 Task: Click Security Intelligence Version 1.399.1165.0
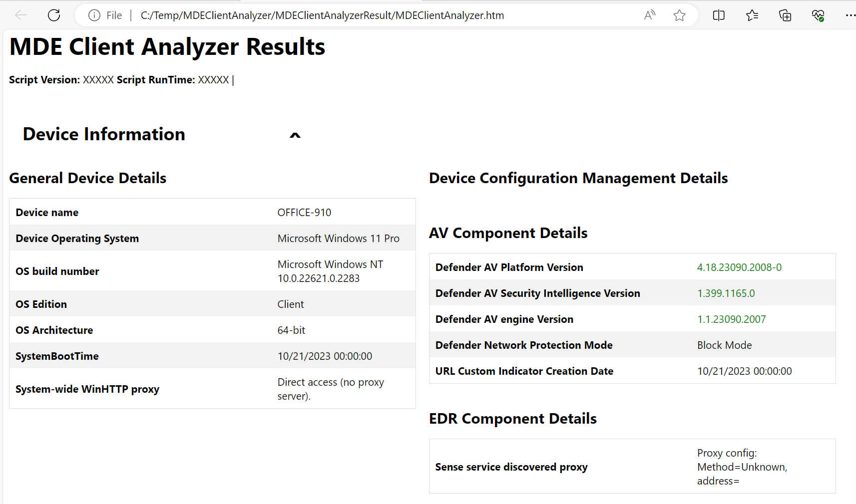click(x=726, y=293)
